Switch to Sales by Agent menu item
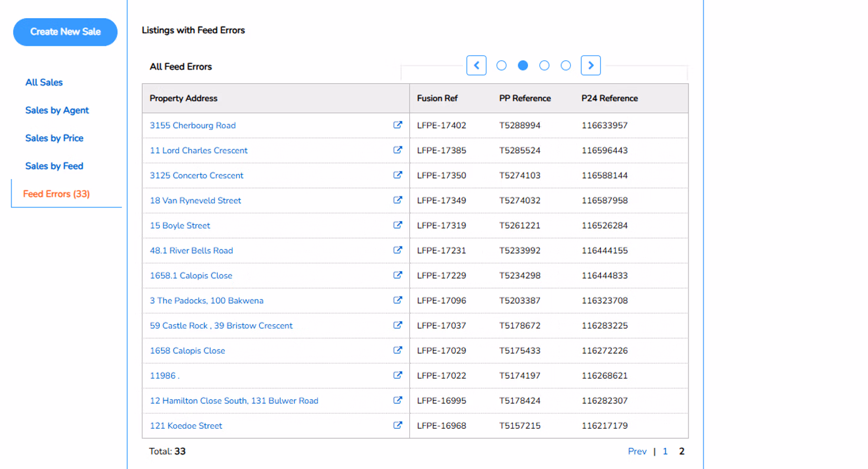 (57, 110)
